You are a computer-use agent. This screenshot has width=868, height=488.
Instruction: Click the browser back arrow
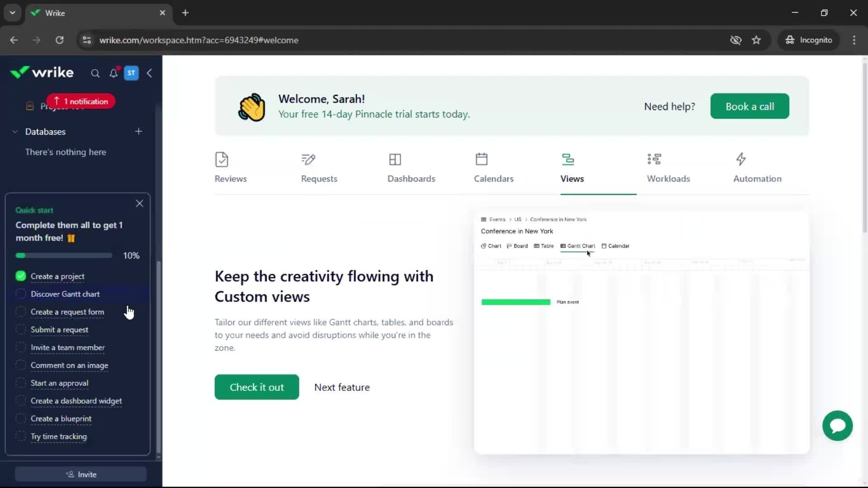(14, 40)
